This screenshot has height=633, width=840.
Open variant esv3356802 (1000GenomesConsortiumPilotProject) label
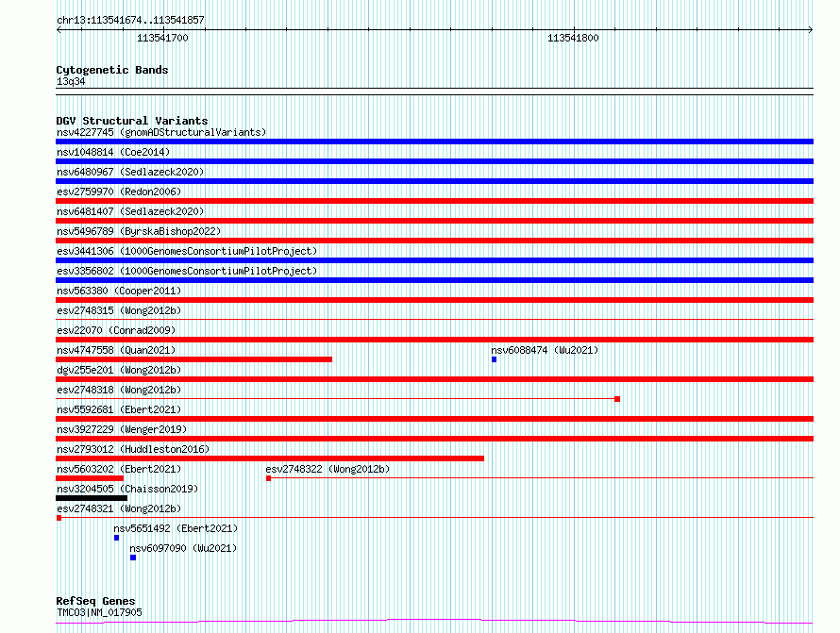click(x=187, y=271)
